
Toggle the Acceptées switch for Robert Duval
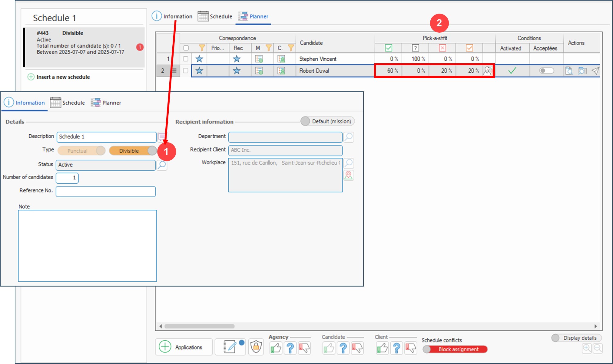tap(546, 71)
